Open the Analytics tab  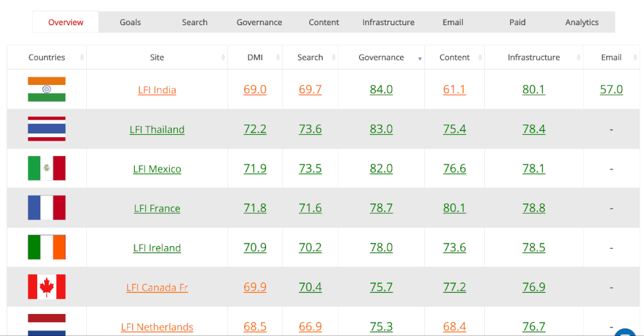coord(582,22)
